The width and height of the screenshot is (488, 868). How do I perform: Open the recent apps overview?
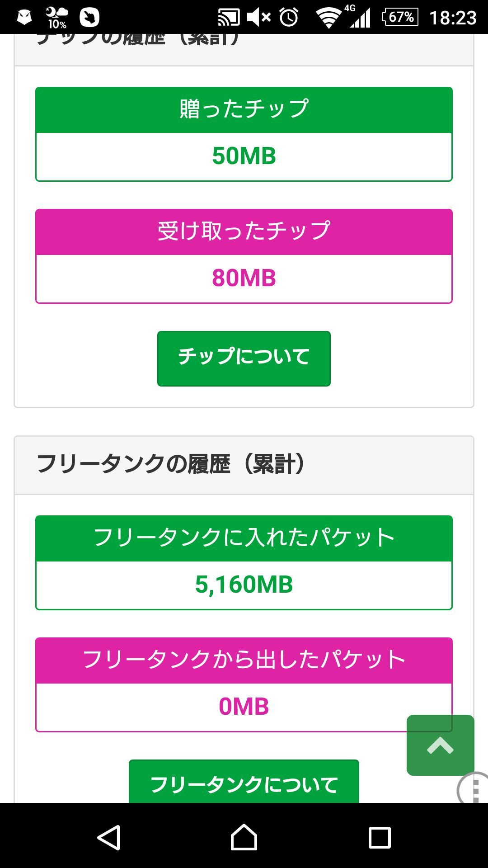[380, 837]
